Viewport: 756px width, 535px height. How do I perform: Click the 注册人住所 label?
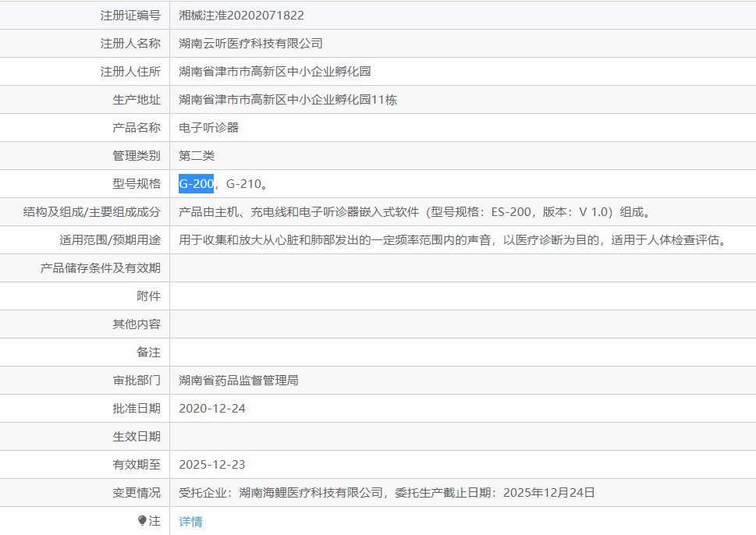pyautogui.click(x=130, y=71)
